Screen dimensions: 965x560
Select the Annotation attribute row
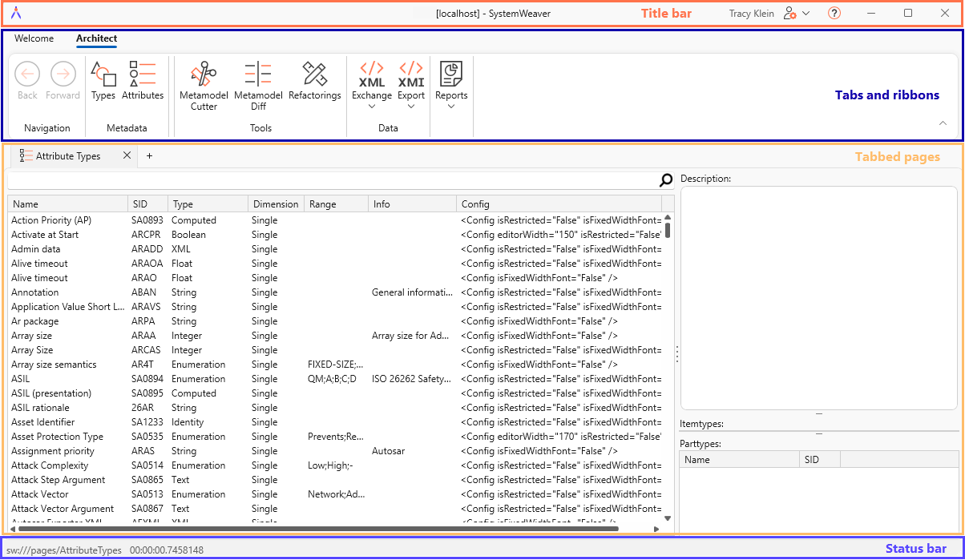335,292
